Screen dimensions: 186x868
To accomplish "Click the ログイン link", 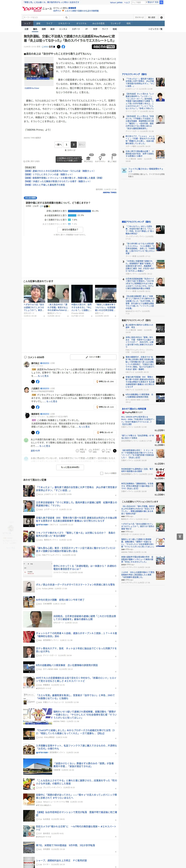I will pos(57,11).
